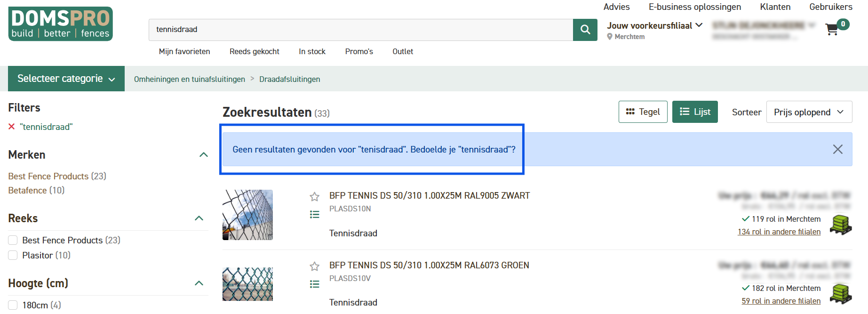Open RAL9005 ZWART product thumbnail

coord(247,215)
